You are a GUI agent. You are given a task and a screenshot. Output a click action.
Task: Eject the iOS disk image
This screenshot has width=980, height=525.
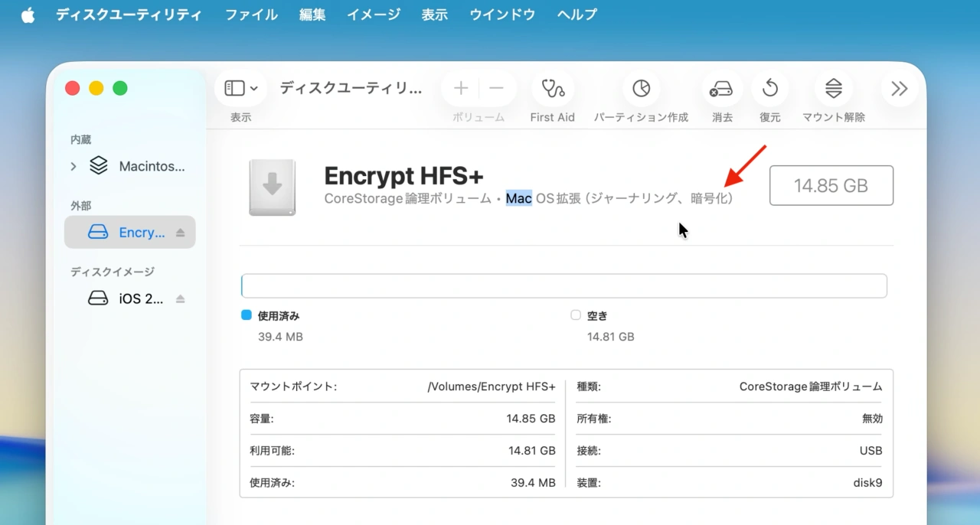pyautogui.click(x=181, y=298)
